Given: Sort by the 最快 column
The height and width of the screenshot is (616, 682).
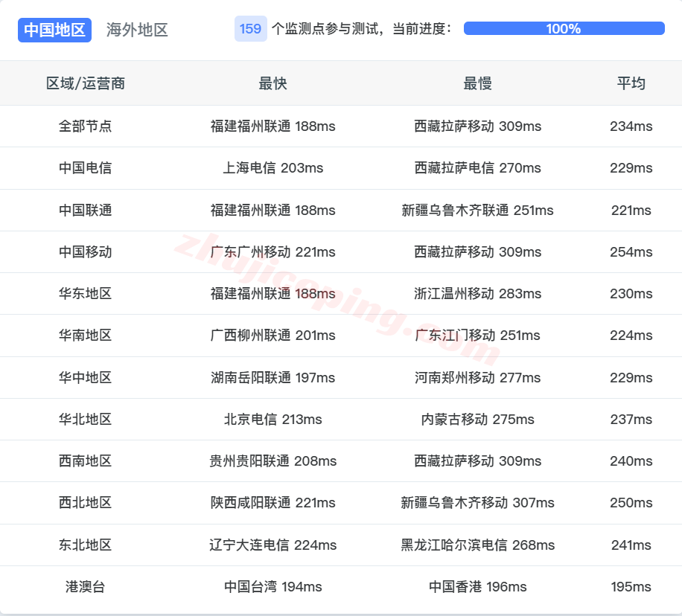Looking at the screenshot, I should 273,83.
